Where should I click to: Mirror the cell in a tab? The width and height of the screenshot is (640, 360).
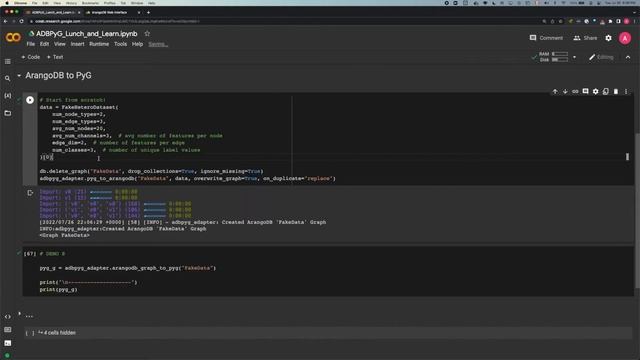pos(606,91)
